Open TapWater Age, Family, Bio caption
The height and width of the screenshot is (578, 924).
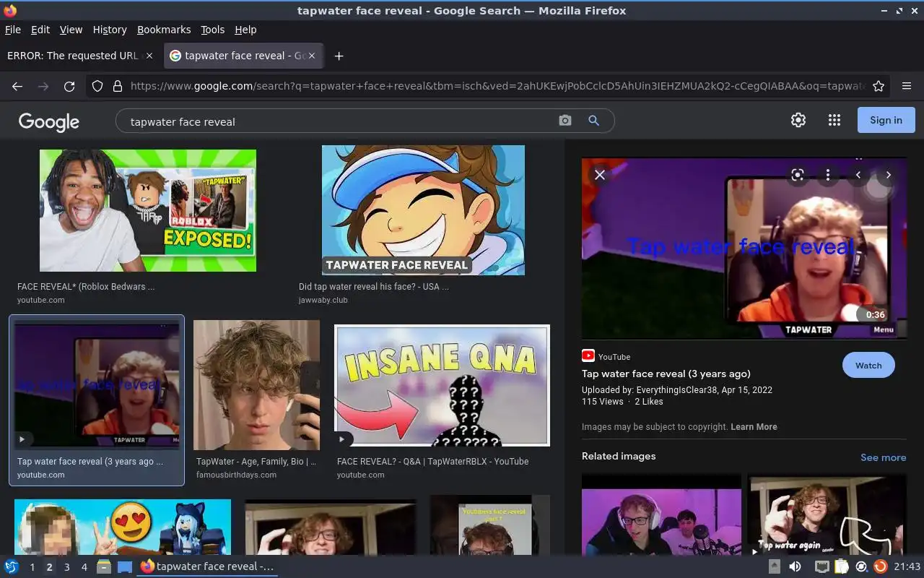pos(256,462)
